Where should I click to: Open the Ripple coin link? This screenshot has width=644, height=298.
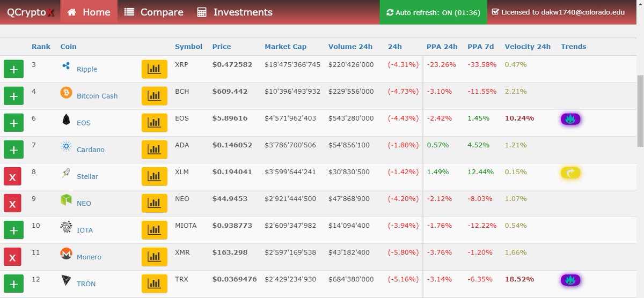(x=87, y=69)
